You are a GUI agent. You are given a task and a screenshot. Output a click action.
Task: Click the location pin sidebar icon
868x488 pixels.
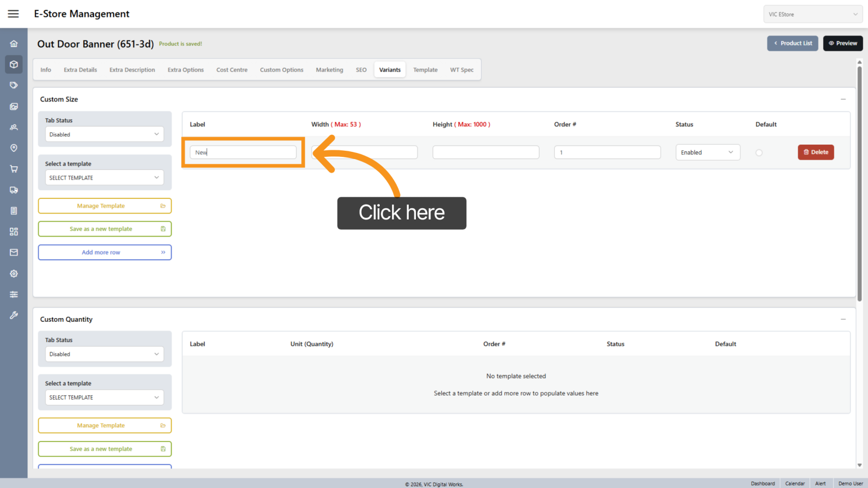pyautogui.click(x=14, y=148)
